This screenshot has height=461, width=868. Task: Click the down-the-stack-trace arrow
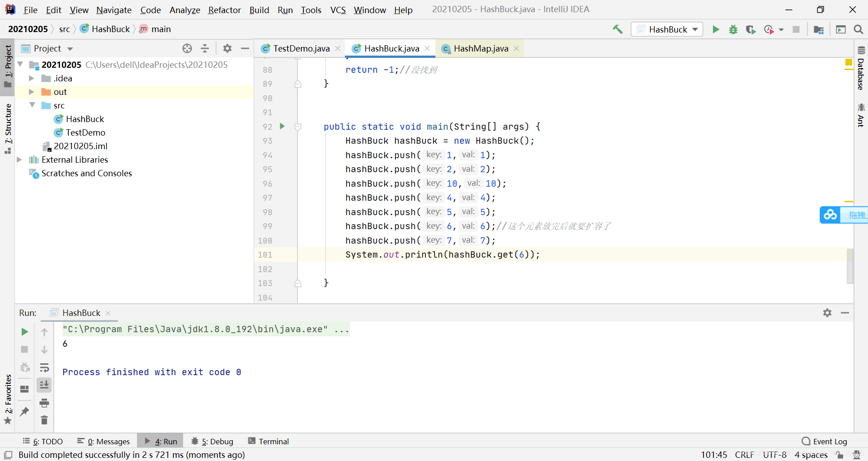[44, 349]
